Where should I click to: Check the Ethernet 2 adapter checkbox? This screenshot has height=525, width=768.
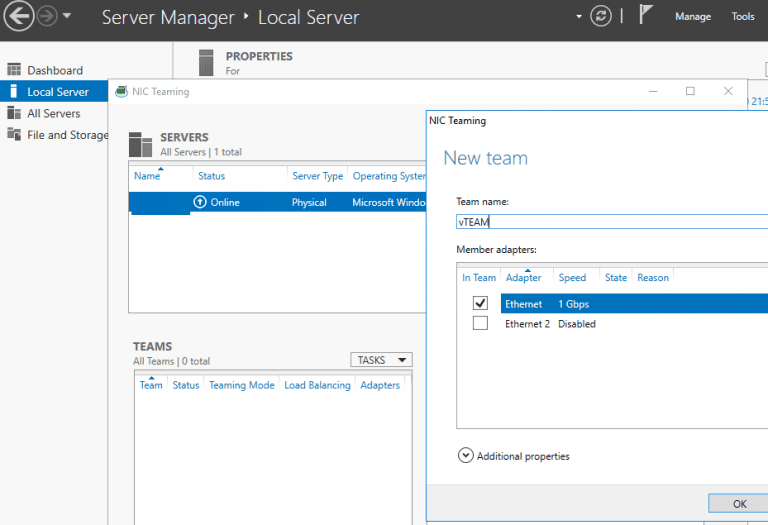(480, 323)
